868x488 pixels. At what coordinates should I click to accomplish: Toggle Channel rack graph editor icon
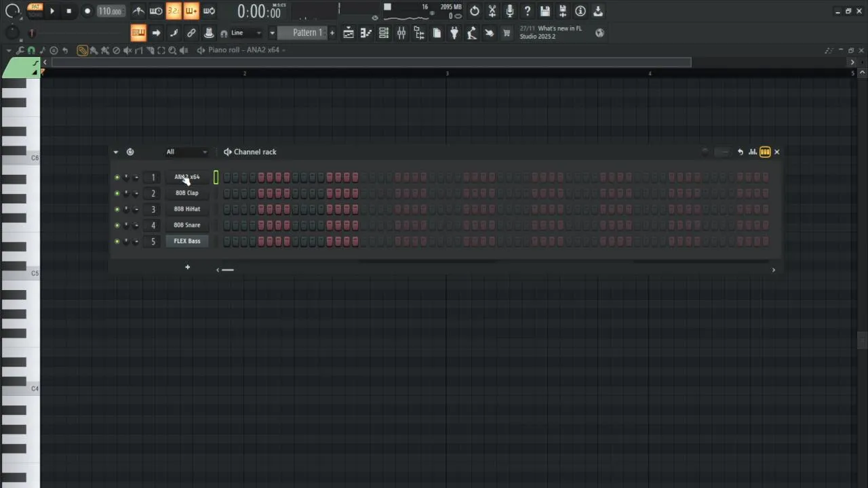point(753,152)
